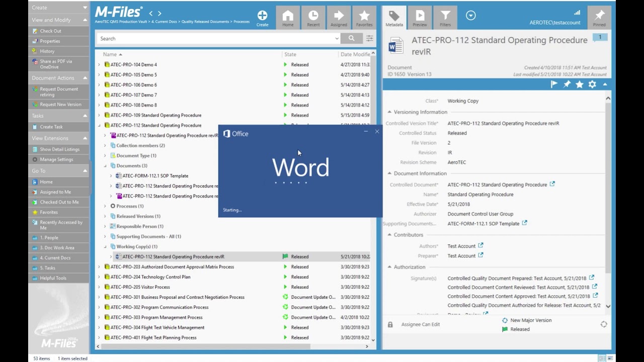Select New Major Version workflow state
The image size is (644, 362).
click(531, 320)
